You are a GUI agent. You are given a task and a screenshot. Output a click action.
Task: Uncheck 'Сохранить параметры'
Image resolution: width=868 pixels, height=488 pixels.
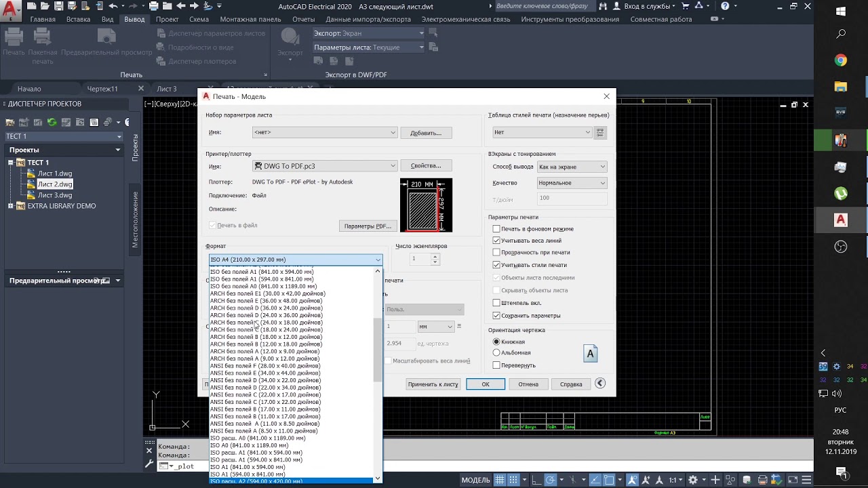pos(496,316)
